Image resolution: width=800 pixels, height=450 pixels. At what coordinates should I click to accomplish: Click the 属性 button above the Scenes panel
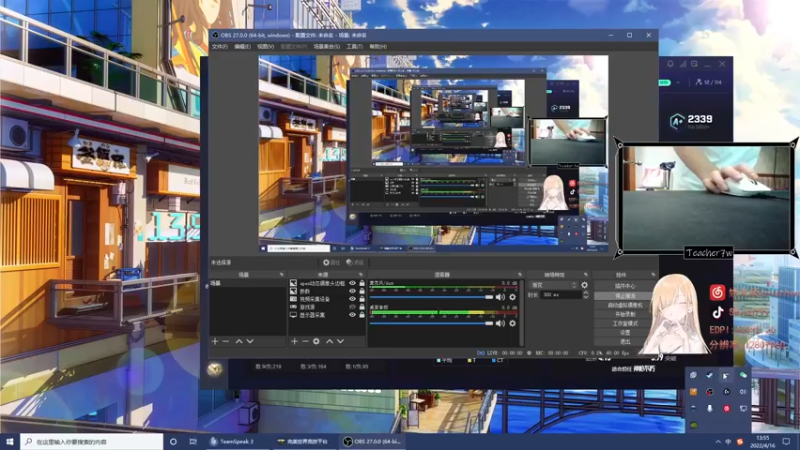coord(331,262)
